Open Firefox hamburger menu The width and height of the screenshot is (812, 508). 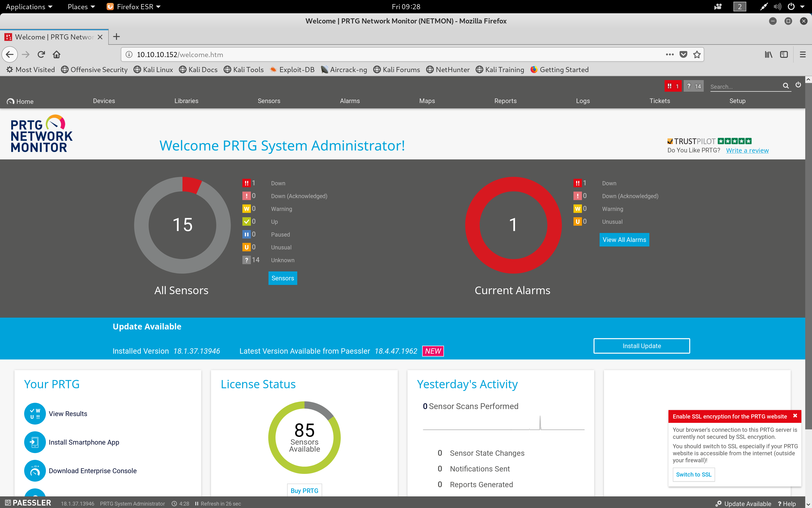803,54
